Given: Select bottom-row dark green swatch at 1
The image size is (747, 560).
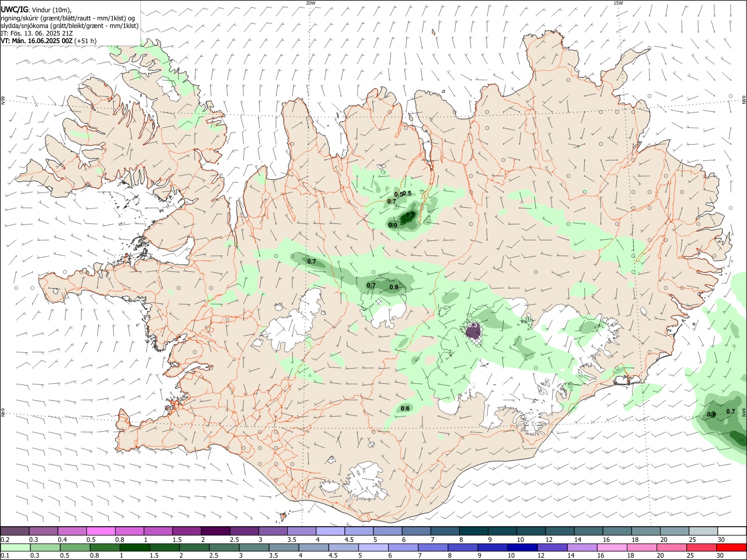Looking at the screenshot, I should (x=134, y=547).
